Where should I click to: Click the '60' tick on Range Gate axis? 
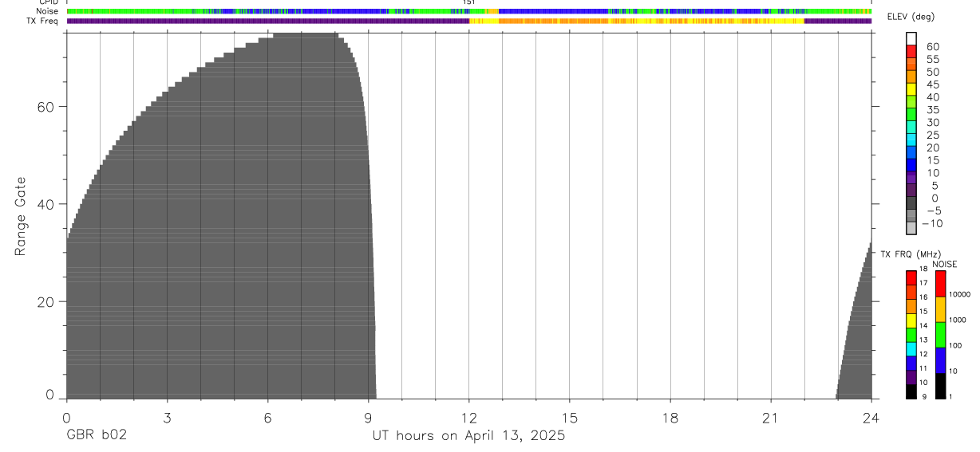click(47, 107)
